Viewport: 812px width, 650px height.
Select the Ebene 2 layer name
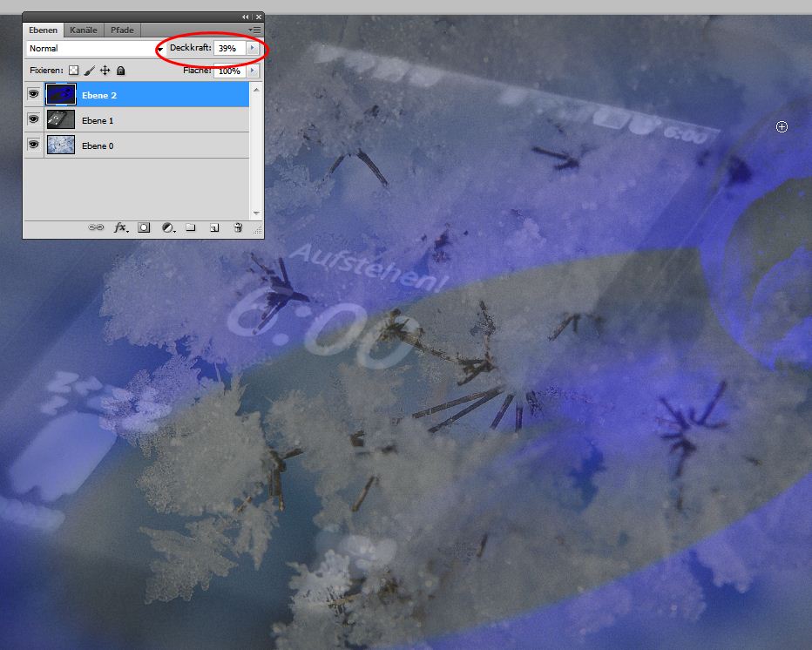(x=99, y=95)
